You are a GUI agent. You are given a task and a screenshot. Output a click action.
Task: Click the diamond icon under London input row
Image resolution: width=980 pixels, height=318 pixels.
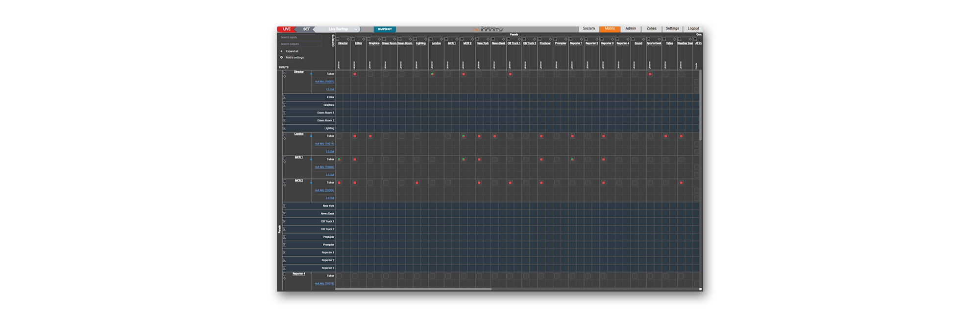(x=285, y=138)
